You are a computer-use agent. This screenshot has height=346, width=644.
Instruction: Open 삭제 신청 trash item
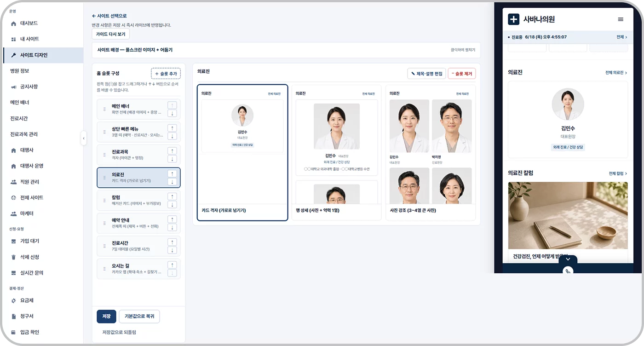coord(43,257)
